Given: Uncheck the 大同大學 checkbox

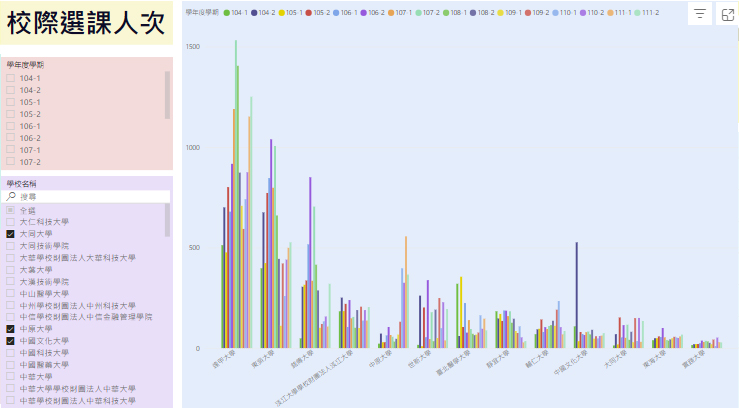Looking at the screenshot, I should 11,233.
